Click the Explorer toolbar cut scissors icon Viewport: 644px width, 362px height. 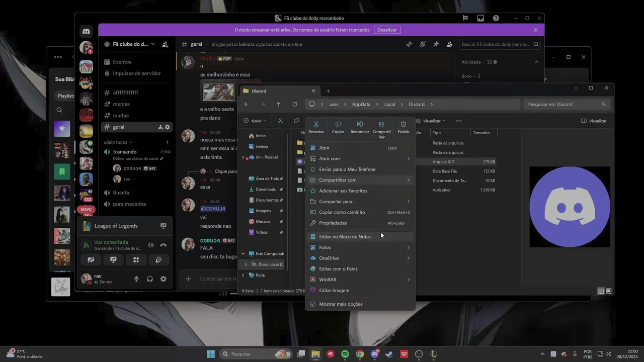tap(280, 121)
